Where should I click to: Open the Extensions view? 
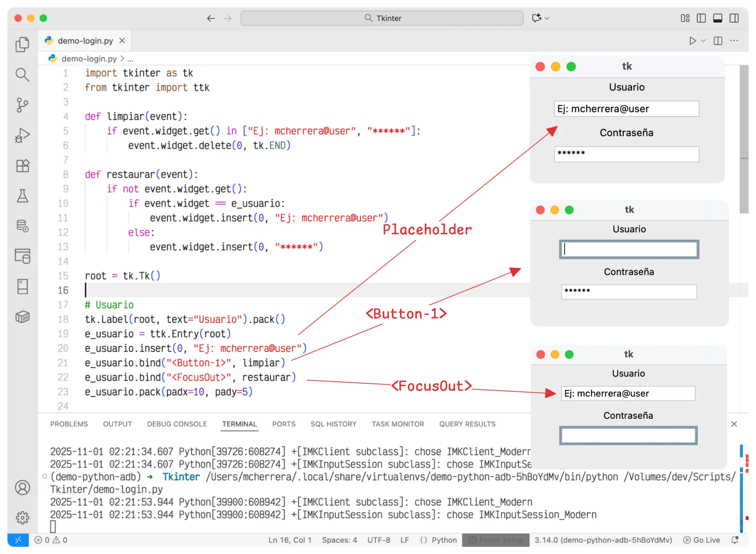(x=22, y=166)
